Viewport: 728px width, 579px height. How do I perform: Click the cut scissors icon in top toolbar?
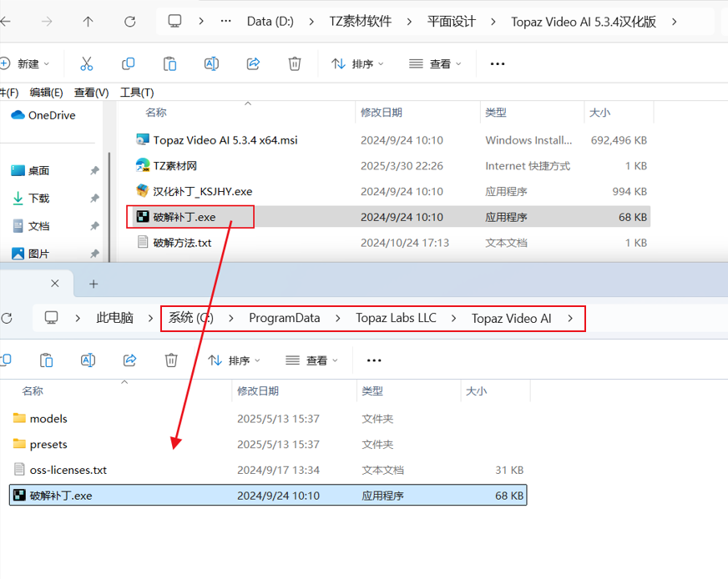[86, 63]
